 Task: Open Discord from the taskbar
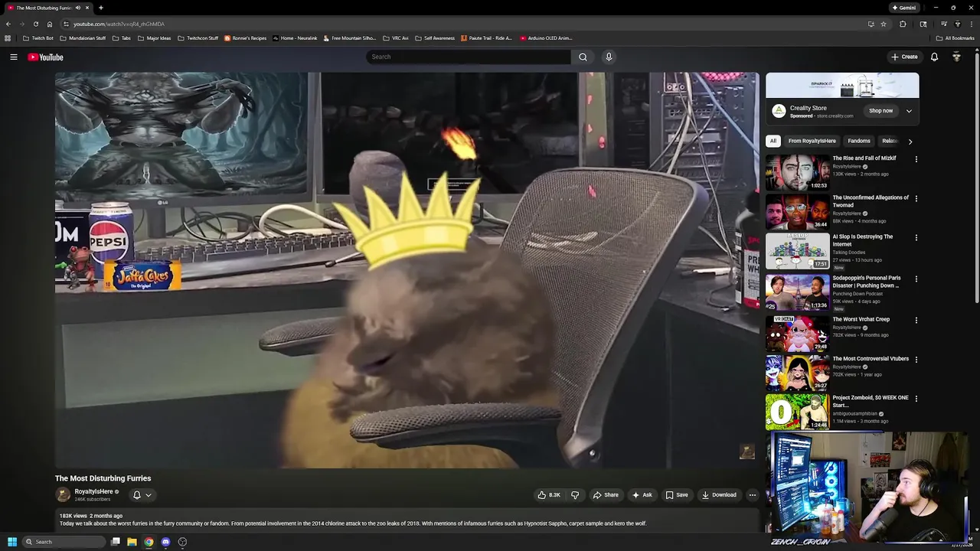tap(165, 542)
